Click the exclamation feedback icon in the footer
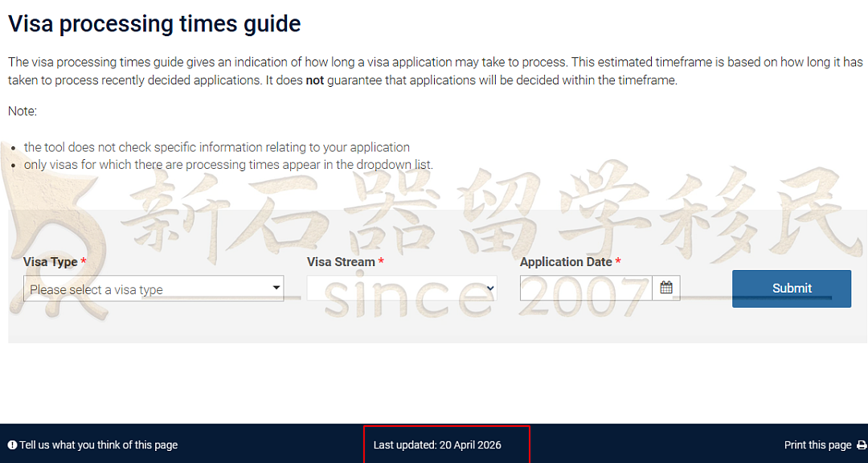Image resolution: width=868 pixels, height=463 pixels. pos(12,445)
